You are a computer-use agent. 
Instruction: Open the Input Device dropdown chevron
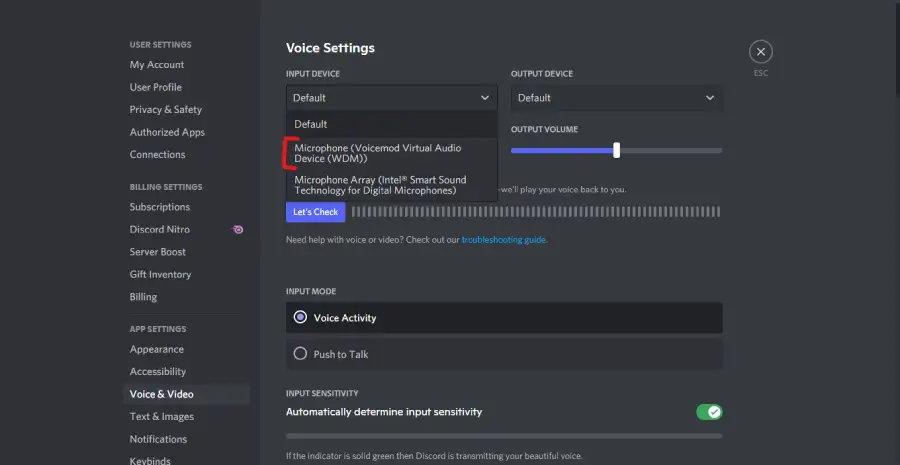pyautogui.click(x=485, y=98)
